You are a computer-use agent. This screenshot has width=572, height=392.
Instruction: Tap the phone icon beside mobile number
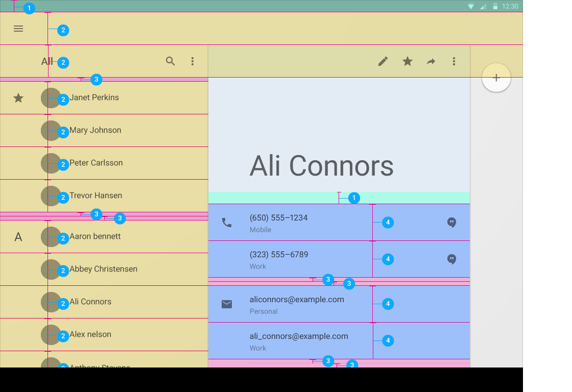point(227,223)
